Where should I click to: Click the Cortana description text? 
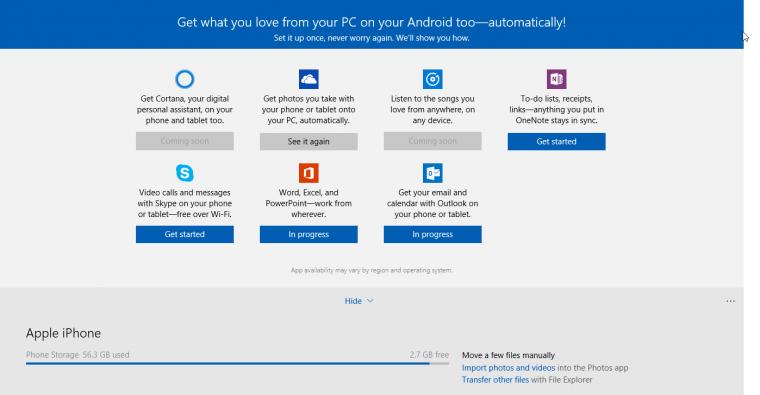(185, 110)
